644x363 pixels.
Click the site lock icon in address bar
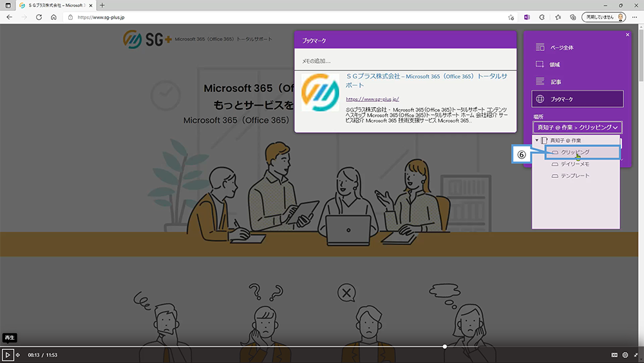click(x=70, y=17)
